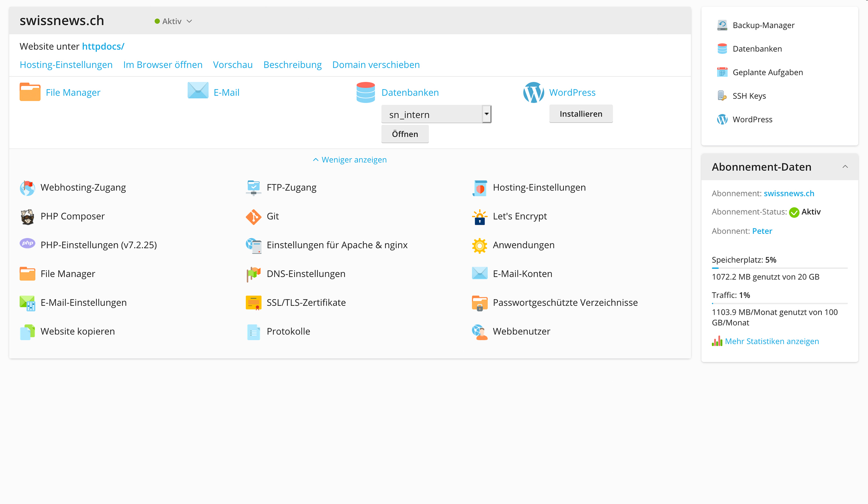The width and height of the screenshot is (868, 504).
Task: Click Im Browser öffnen
Action: pos(163,65)
